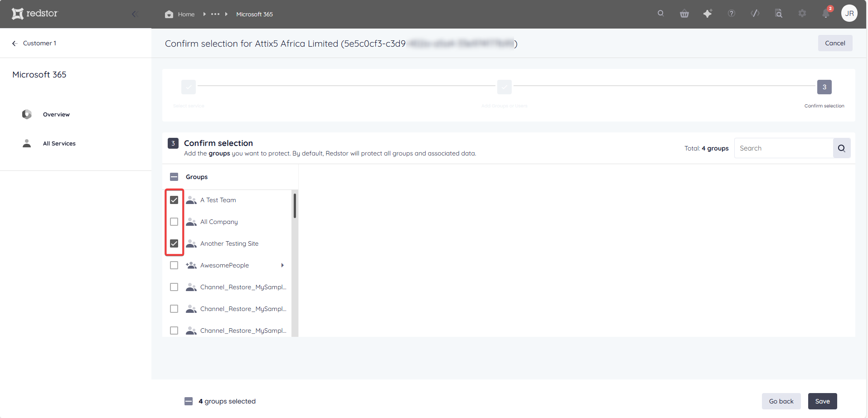This screenshot has height=418, width=868.
Task: Click the Redstor logo
Action: coord(35,14)
